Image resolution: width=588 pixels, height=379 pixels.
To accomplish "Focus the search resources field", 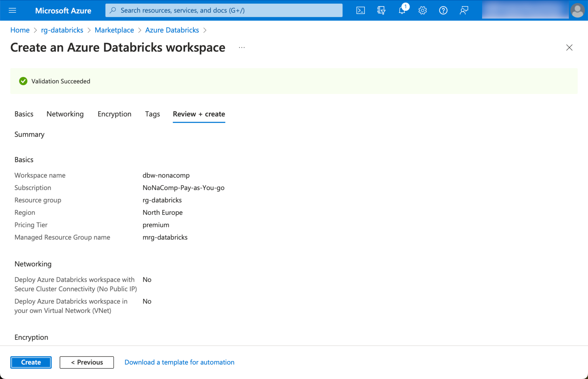I will click(x=224, y=11).
